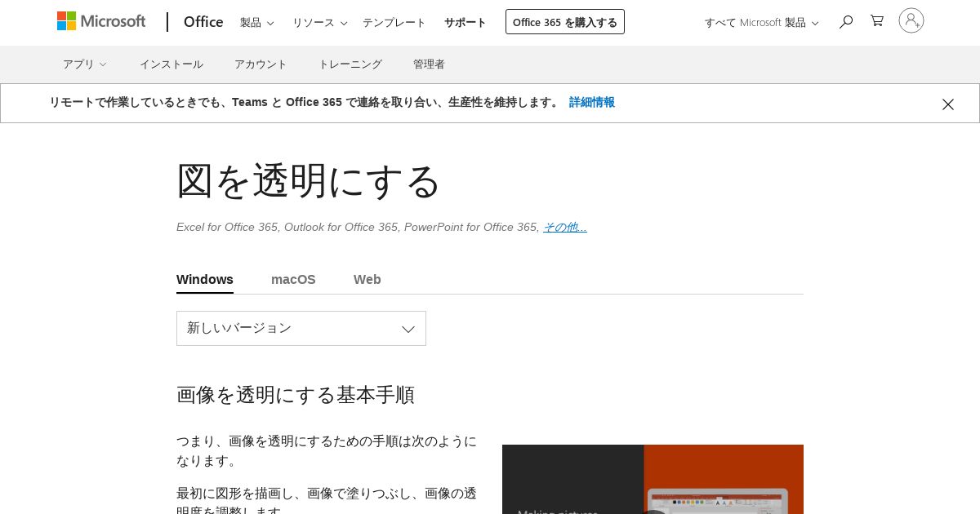Click the account sign-in avatar icon
Screen dimensions: 980x514
(x=911, y=21)
